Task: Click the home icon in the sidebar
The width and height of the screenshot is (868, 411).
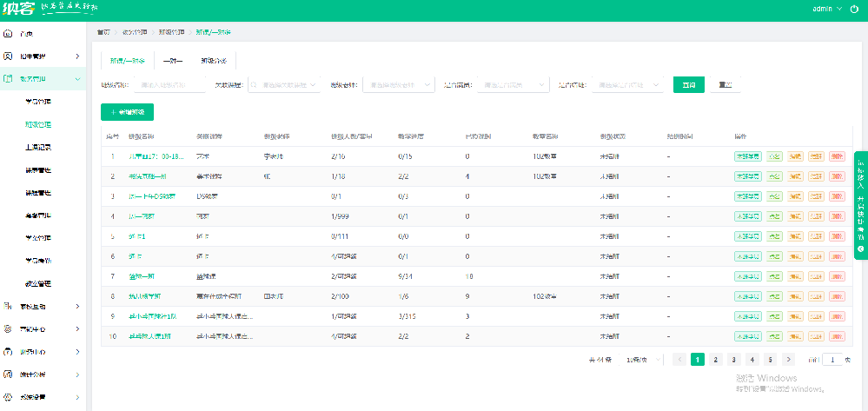Action: pos(8,34)
